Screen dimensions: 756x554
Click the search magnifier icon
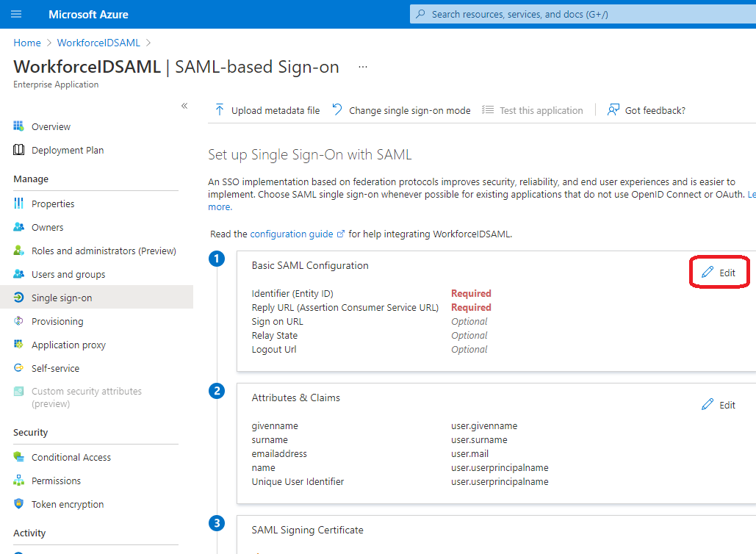point(421,14)
